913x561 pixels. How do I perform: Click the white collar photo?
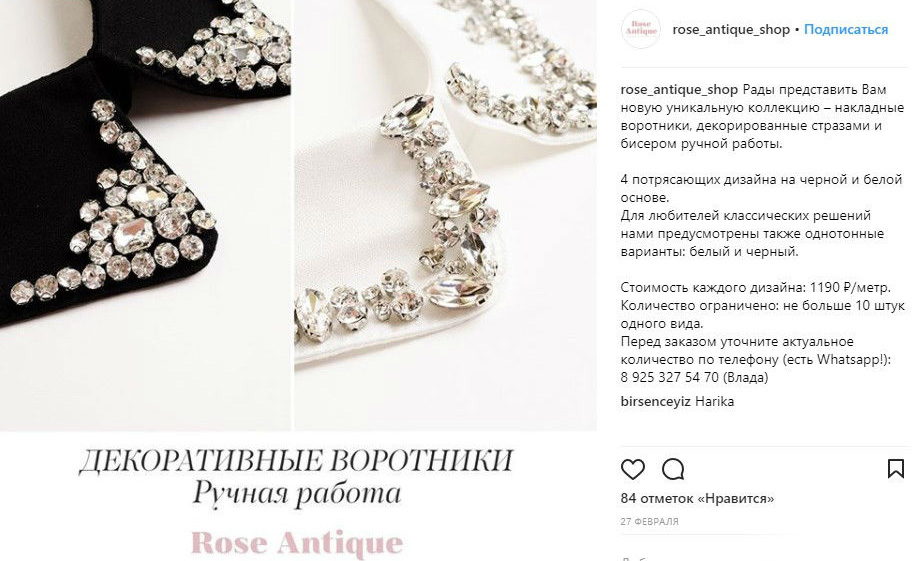coord(445,215)
